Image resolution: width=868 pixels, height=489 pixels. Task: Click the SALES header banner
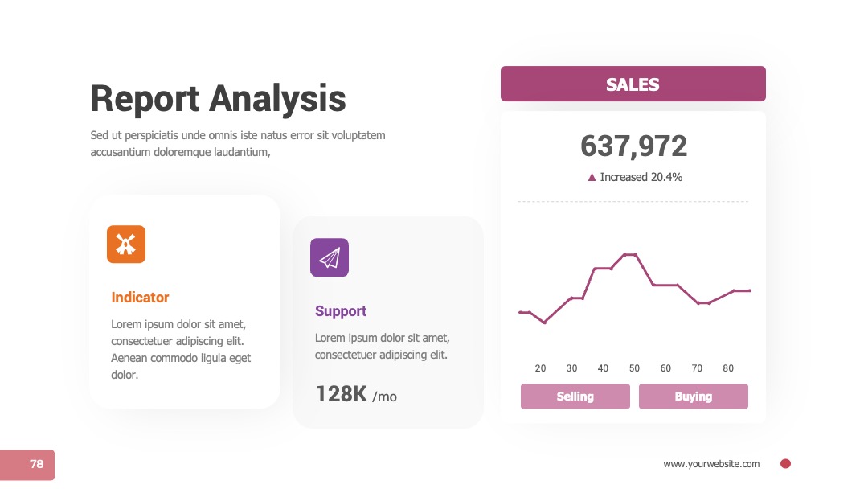pyautogui.click(x=633, y=84)
